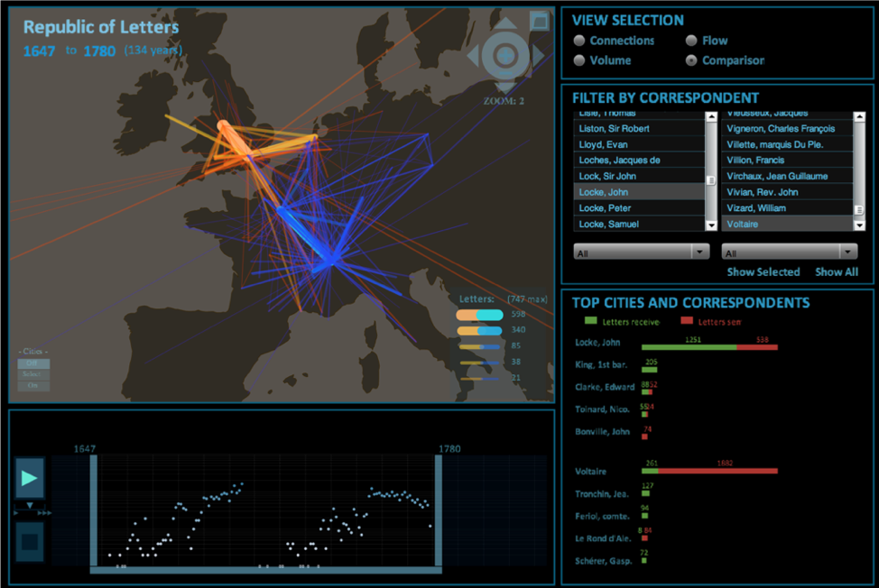
Task: Toggle fullscreen map icon in corner
Action: [x=539, y=21]
